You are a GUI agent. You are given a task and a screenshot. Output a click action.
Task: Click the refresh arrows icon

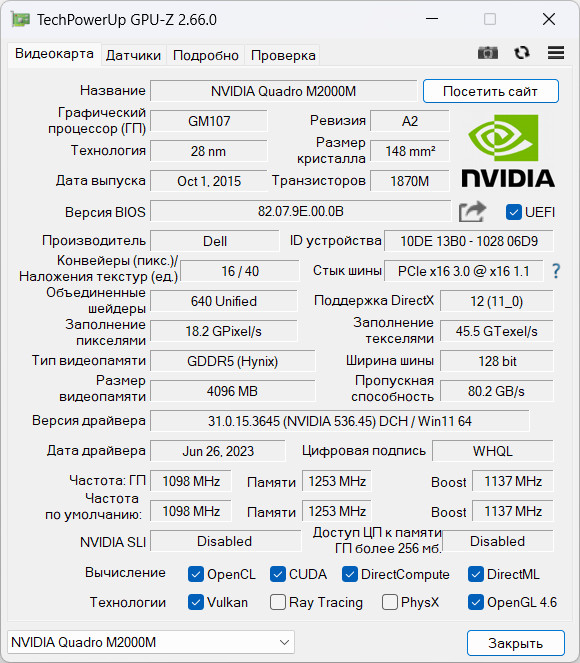coord(522,53)
